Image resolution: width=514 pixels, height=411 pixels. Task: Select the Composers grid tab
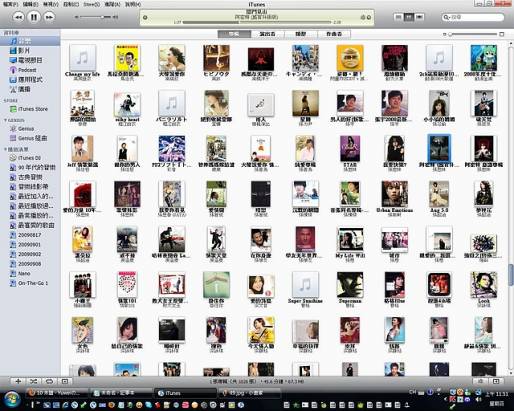point(334,34)
